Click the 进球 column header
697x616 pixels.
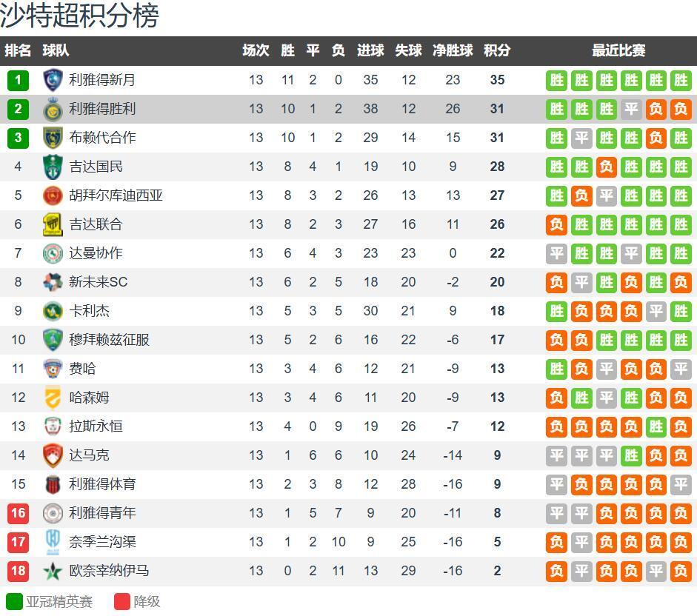point(370,50)
